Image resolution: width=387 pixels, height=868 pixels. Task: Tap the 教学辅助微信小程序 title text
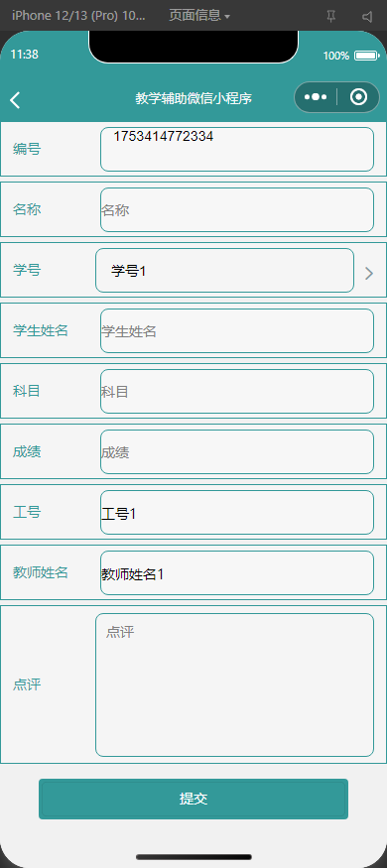[193, 98]
